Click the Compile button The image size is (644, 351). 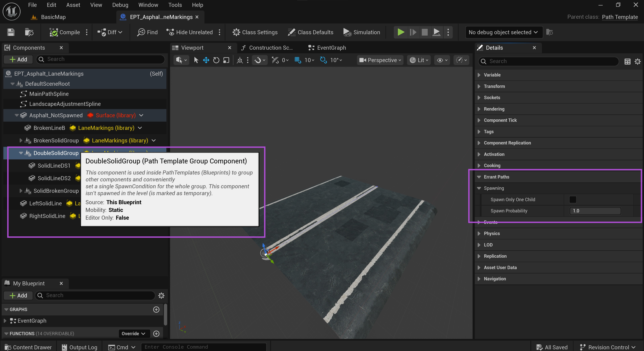65,32
